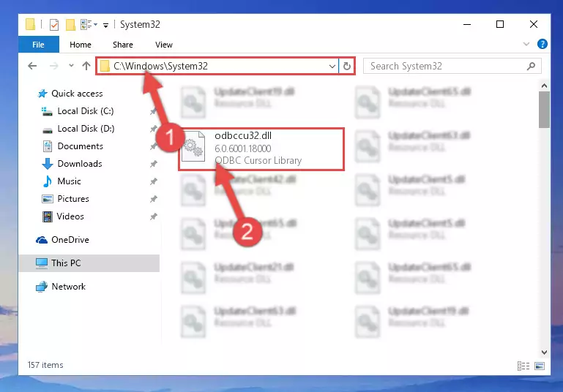Click the odbccu32.dll gear file icon
The height and width of the screenshot is (392, 563).
pyautogui.click(x=193, y=147)
